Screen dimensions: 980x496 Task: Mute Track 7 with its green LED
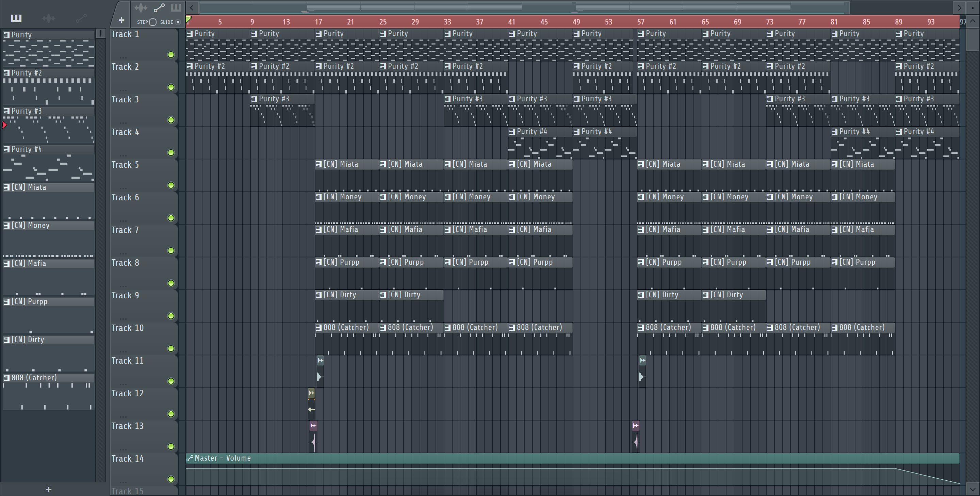[x=171, y=251]
